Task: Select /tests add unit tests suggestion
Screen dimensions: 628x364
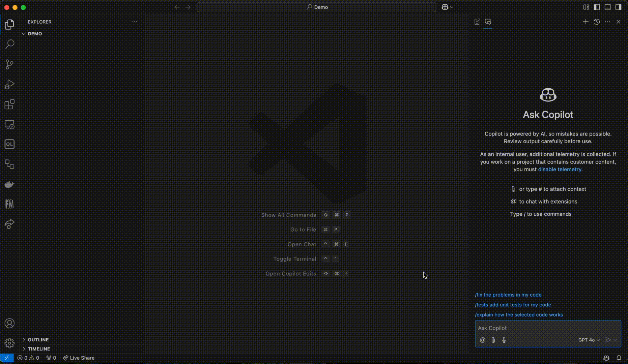Action: point(513,305)
